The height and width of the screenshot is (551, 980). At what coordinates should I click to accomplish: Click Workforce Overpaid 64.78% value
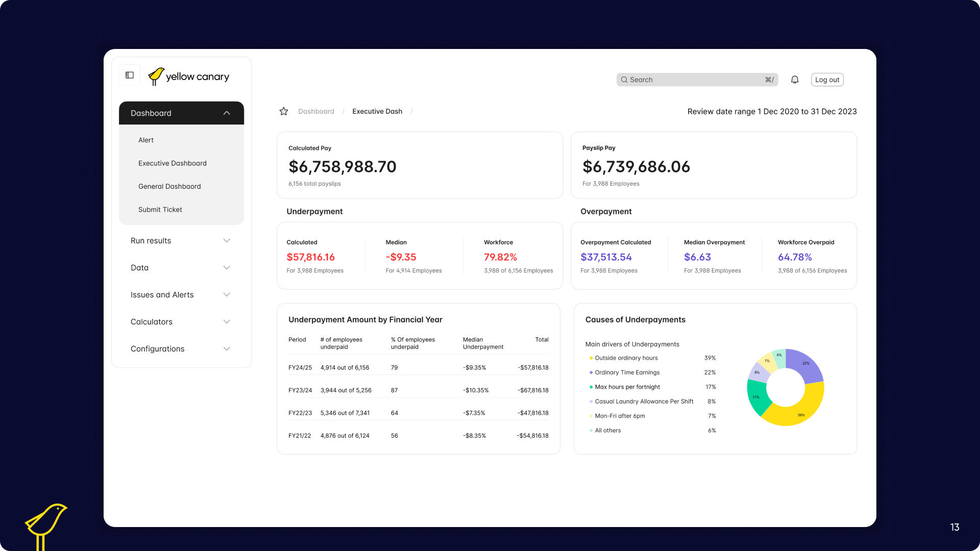[x=795, y=257]
